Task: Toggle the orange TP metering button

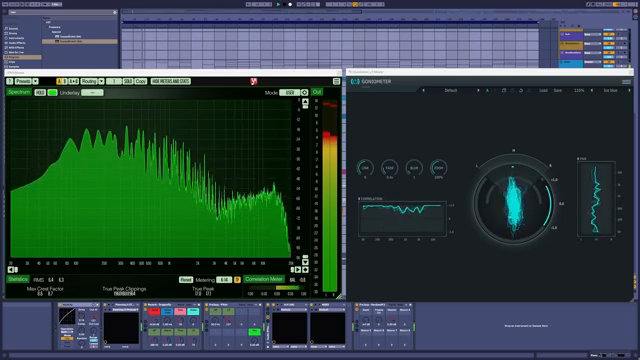Action: 237,280
